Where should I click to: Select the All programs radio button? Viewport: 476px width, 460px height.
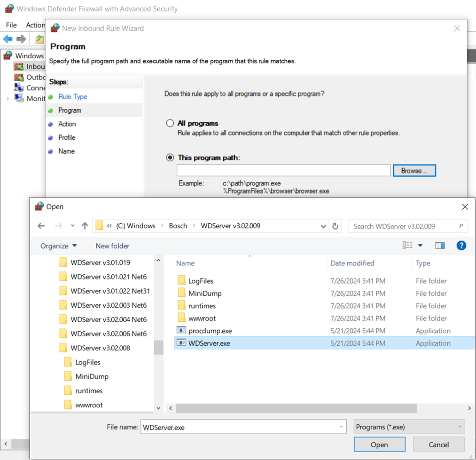click(x=170, y=123)
